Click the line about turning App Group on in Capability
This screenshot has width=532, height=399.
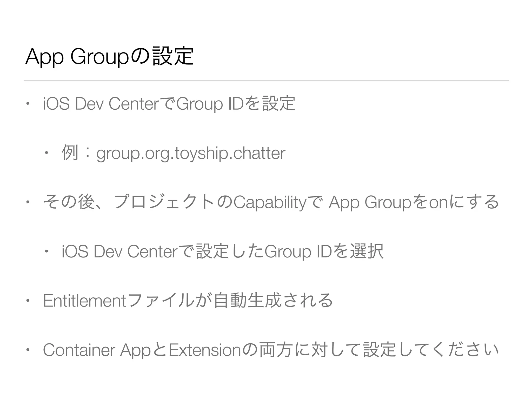pyautogui.click(x=271, y=202)
